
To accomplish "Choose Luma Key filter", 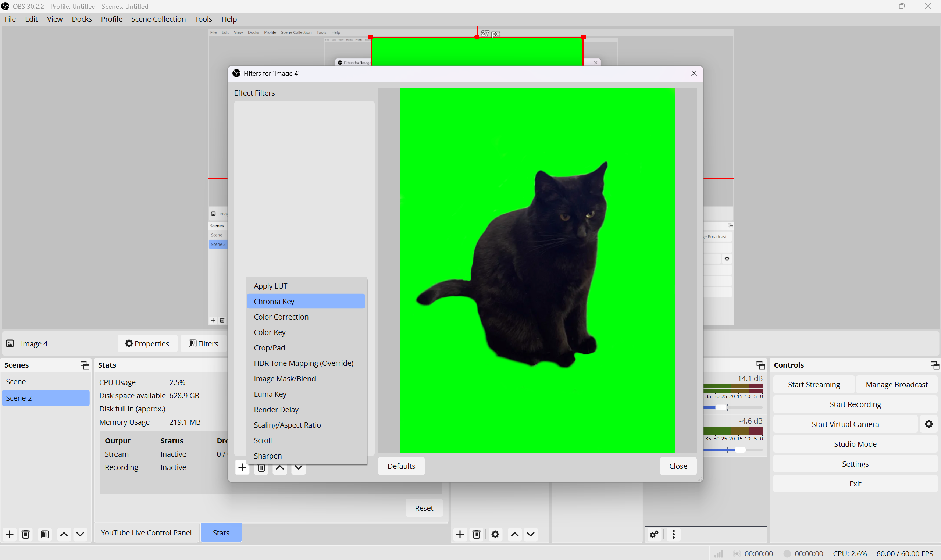I will (x=306, y=394).
